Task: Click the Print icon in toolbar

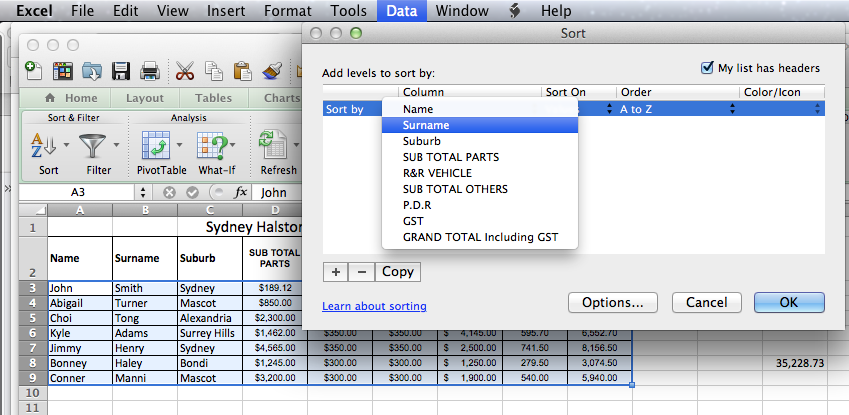Action: click(150, 71)
